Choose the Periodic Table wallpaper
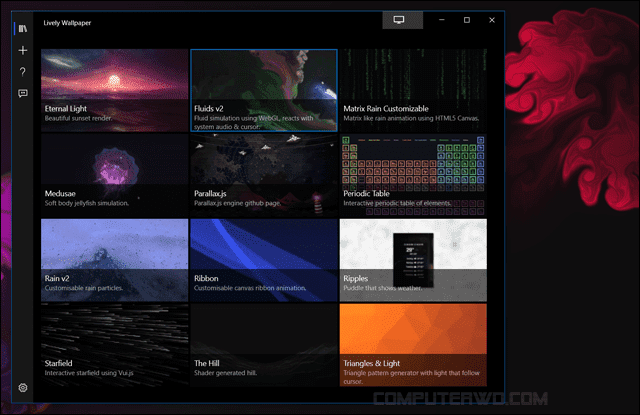Image resolution: width=640 pixels, height=415 pixels. (x=413, y=175)
